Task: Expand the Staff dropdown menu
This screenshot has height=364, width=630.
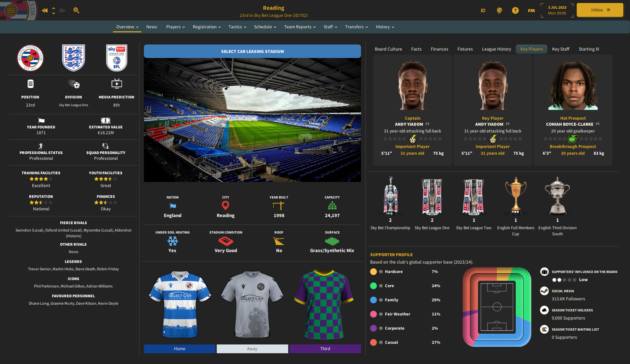Action: click(x=330, y=27)
